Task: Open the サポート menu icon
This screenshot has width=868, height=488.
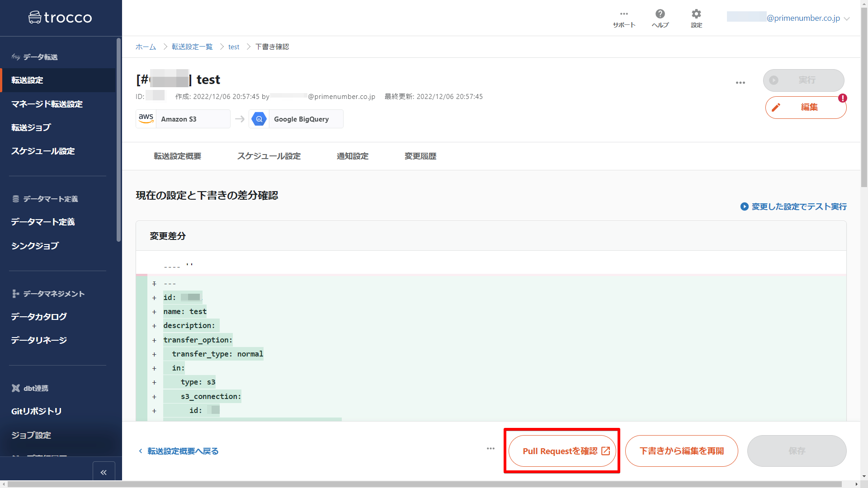Action: 624,14
